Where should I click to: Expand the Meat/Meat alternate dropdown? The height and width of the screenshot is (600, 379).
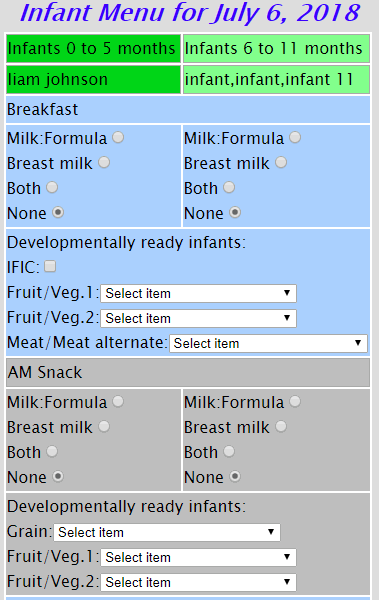point(268,344)
